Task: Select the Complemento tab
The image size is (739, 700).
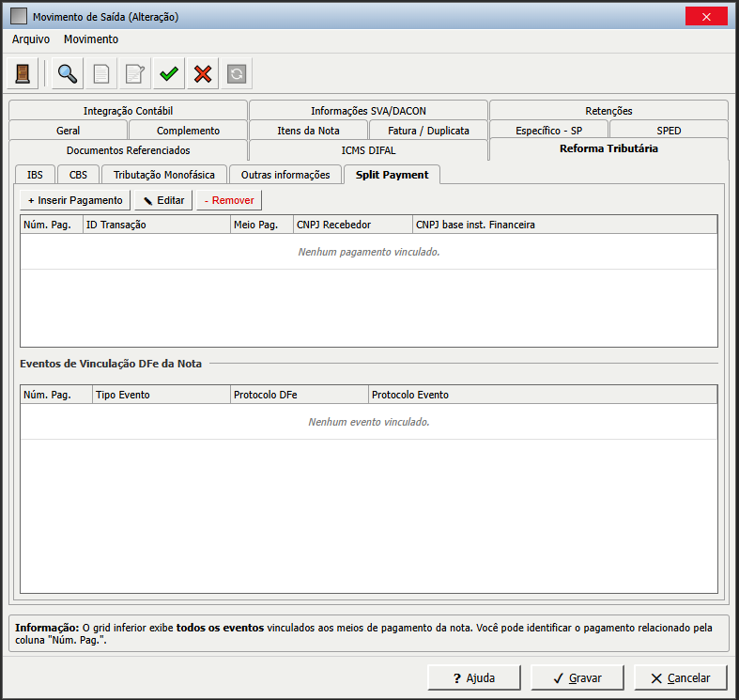Action: pos(188,131)
